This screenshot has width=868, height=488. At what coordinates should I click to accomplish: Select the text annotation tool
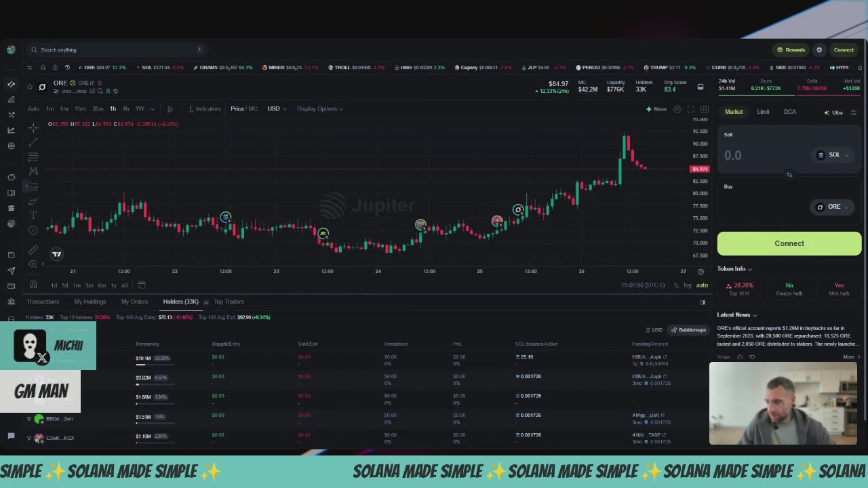tap(33, 216)
